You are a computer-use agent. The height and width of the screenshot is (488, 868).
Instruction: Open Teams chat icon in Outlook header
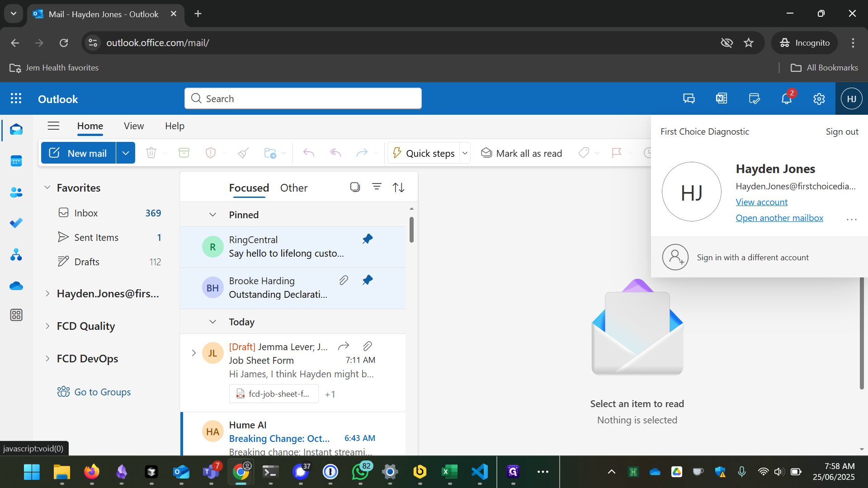point(689,99)
